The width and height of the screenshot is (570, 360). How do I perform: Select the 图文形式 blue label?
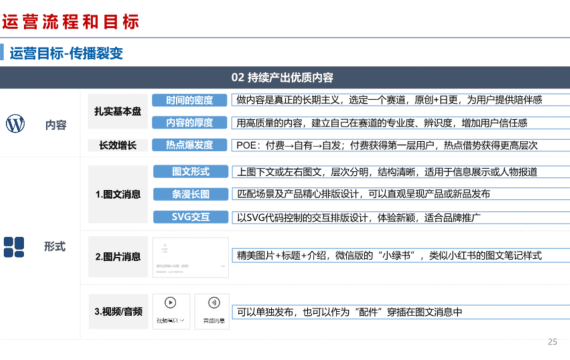[190, 171]
